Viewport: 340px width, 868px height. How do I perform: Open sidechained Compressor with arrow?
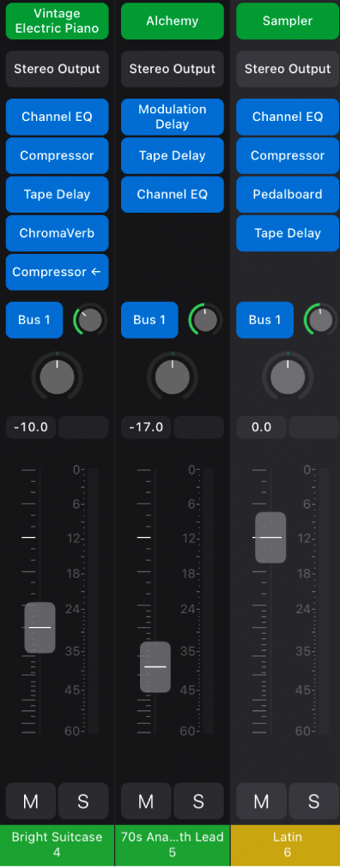coord(57,272)
